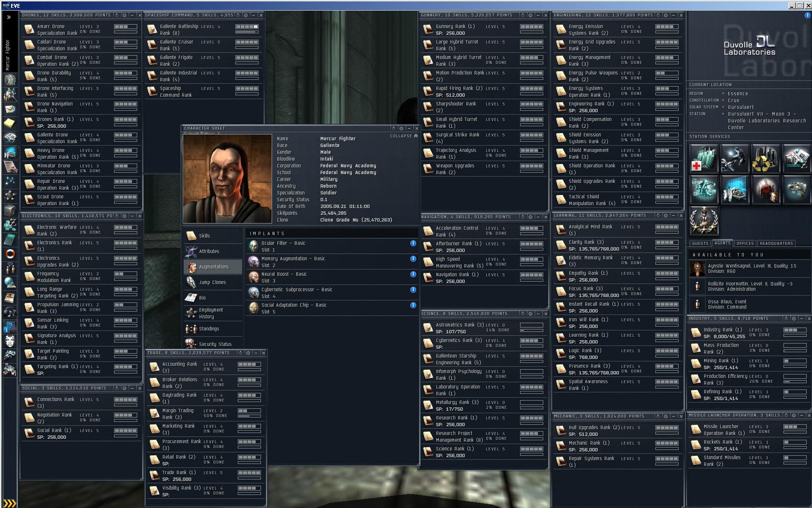Viewport: 812px width, 508px height.
Task: Click the Neural Boost implant head icon
Action: pyautogui.click(x=253, y=277)
